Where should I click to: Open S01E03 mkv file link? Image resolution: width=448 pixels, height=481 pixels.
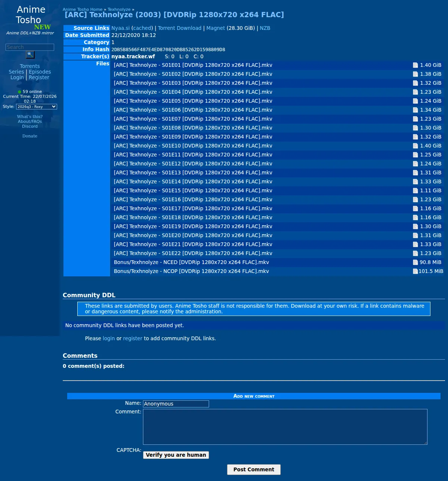click(193, 83)
